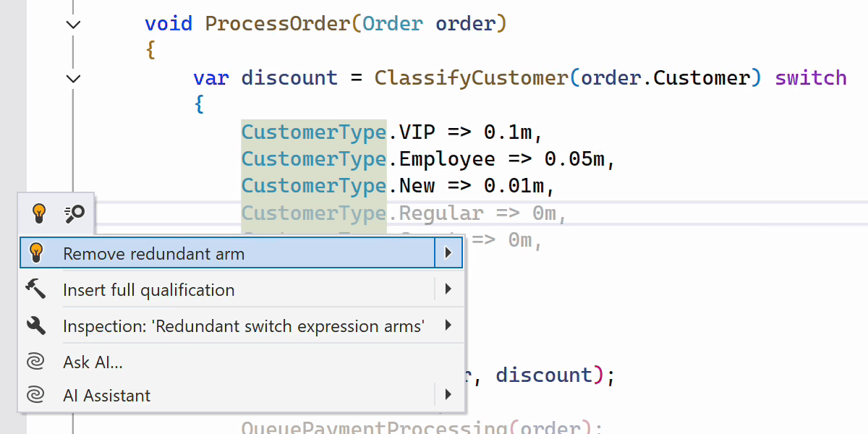
Task: Click the spiral icon beside Ask AI
Action: (35, 362)
